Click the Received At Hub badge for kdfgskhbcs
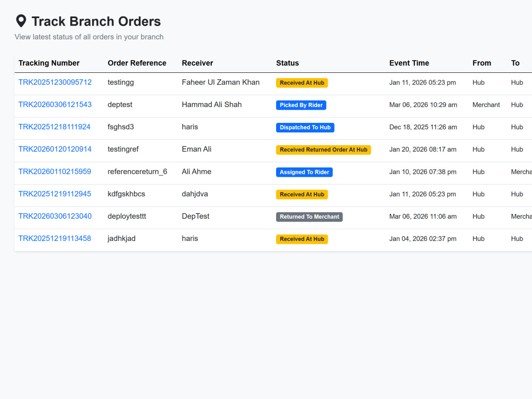The width and height of the screenshot is (532, 399). point(302,194)
